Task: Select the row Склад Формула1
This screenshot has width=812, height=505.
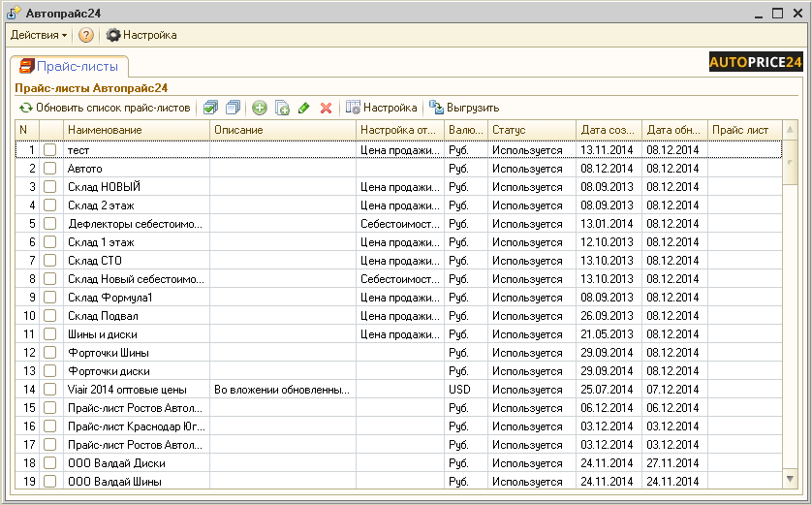Action: (x=399, y=298)
